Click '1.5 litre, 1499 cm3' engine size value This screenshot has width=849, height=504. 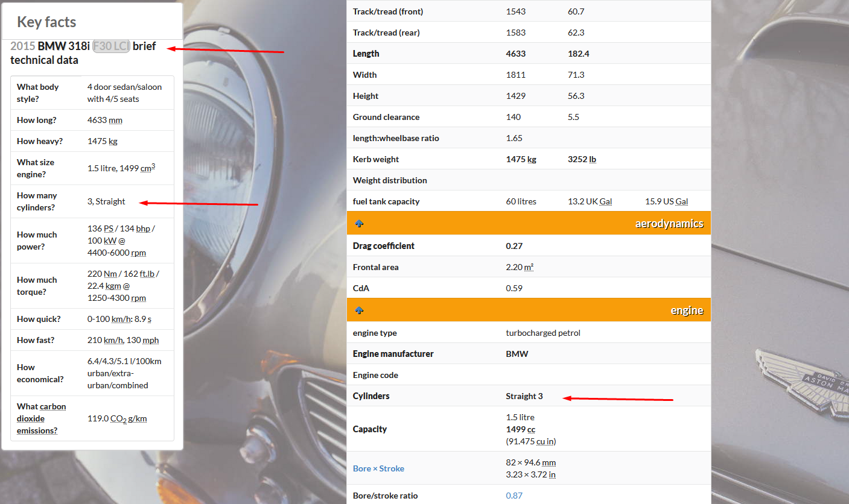click(121, 168)
